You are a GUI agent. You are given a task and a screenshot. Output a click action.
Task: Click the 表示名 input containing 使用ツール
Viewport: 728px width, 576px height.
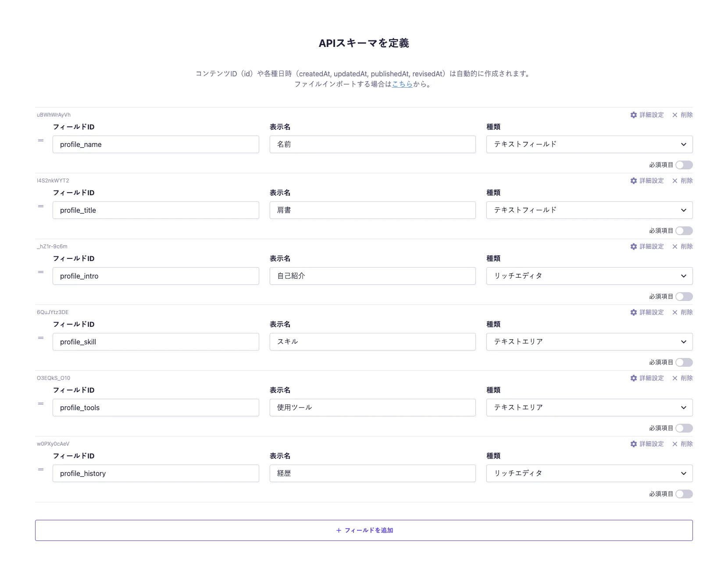tap(372, 408)
